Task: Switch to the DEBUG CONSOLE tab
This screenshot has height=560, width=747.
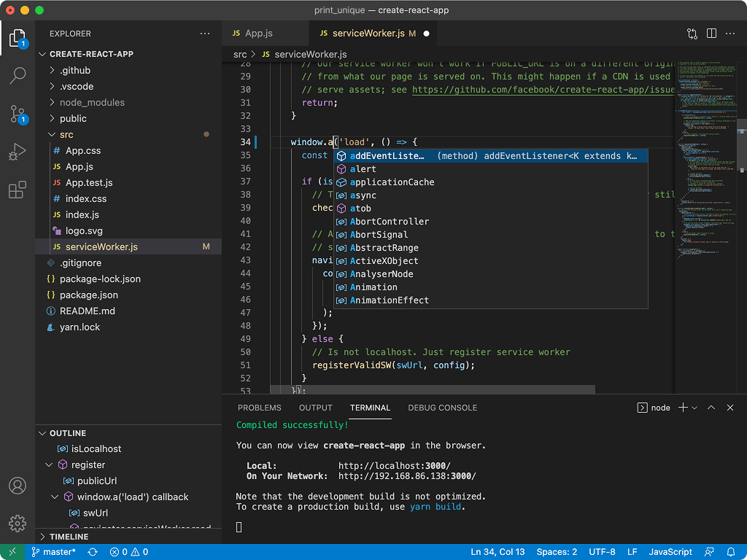Action: [442, 408]
